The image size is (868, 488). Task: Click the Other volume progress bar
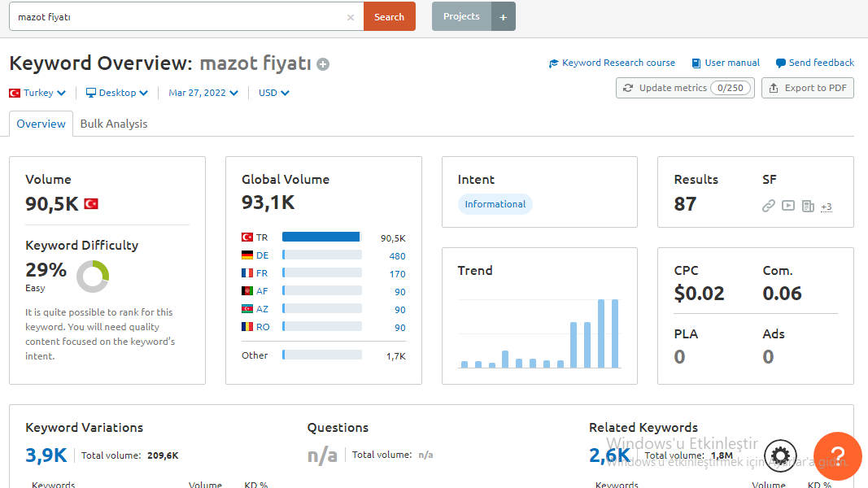pyautogui.click(x=321, y=355)
